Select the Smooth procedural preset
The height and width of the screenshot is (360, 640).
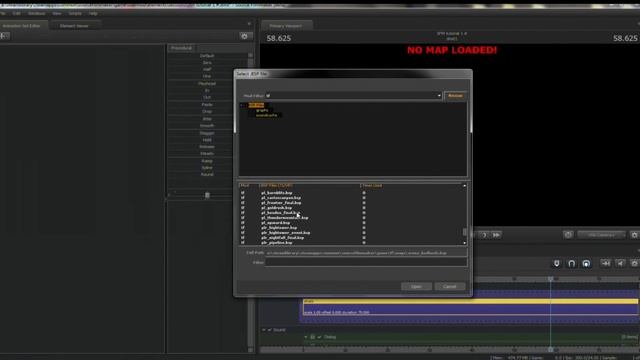(207, 126)
